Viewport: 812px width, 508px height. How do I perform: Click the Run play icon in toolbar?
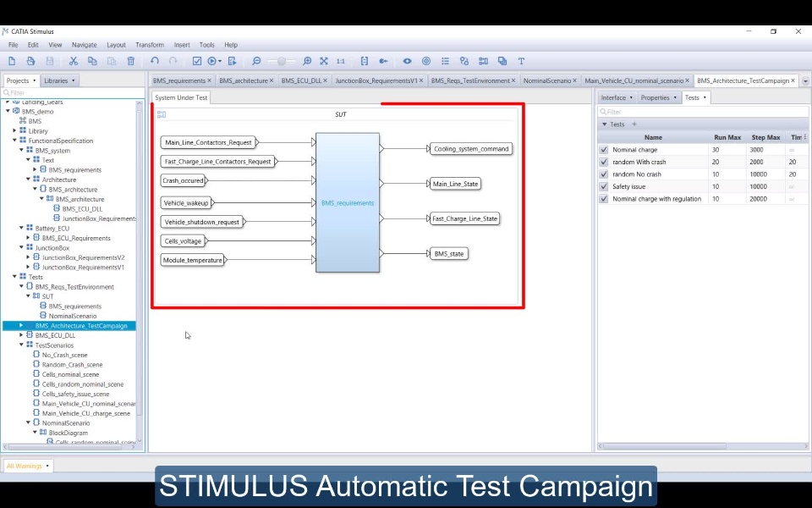pyautogui.click(x=211, y=61)
